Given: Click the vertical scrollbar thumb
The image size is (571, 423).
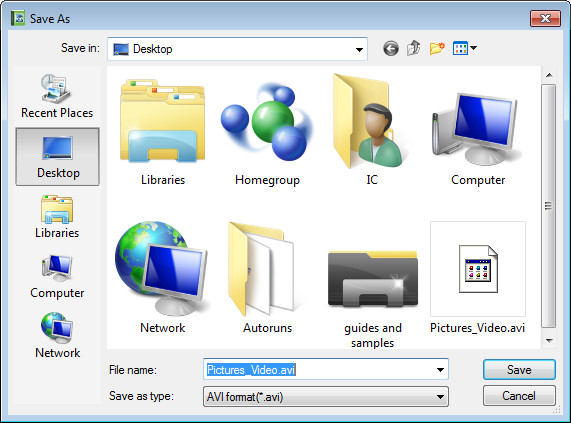Looking at the screenshot, I should click(x=548, y=206).
